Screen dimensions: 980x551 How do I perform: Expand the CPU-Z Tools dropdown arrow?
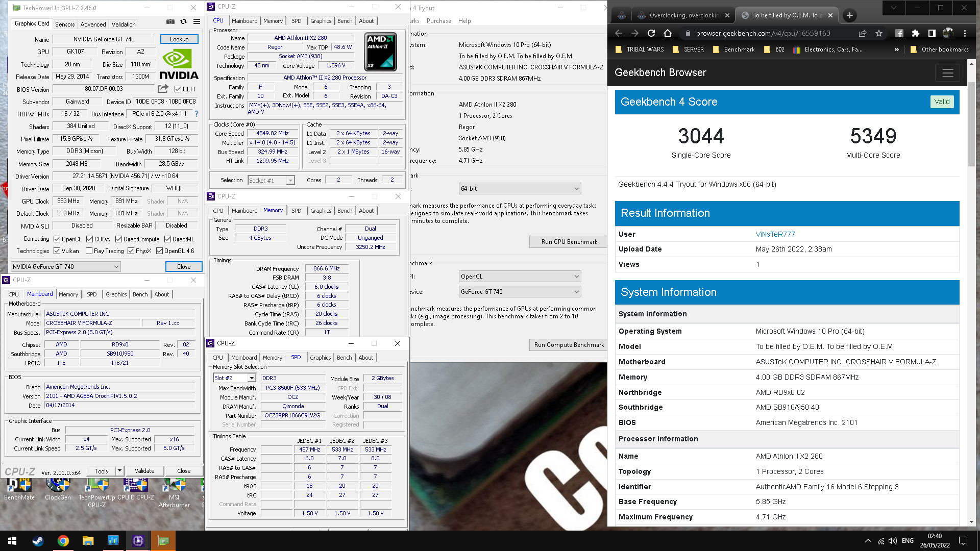(x=119, y=471)
